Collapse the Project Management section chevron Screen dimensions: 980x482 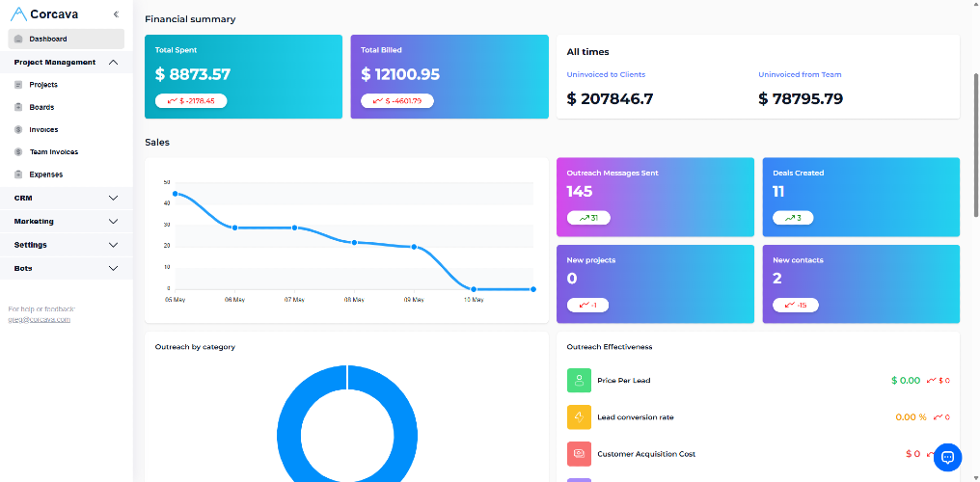pyautogui.click(x=113, y=63)
